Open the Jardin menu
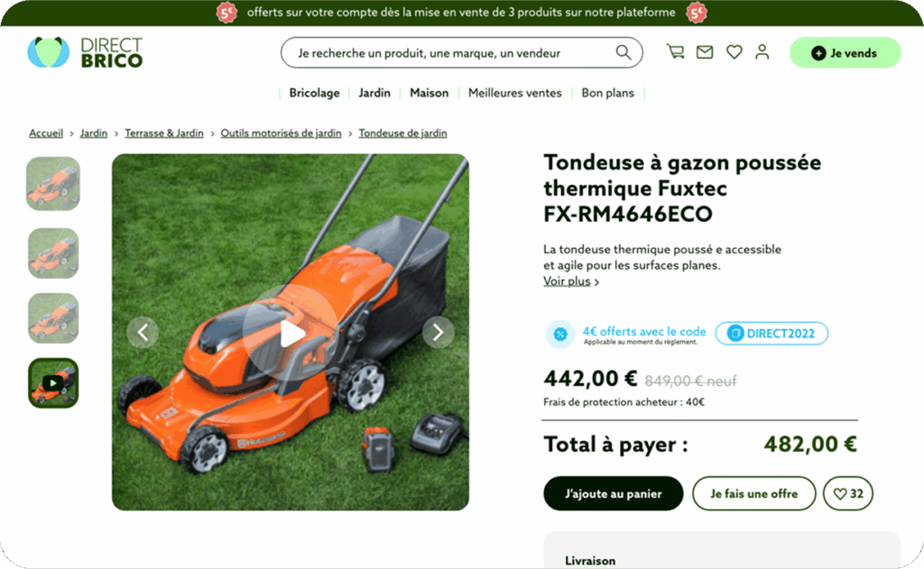Image resolution: width=924 pixels, height=569 pixels. click(x=374, y=93)
